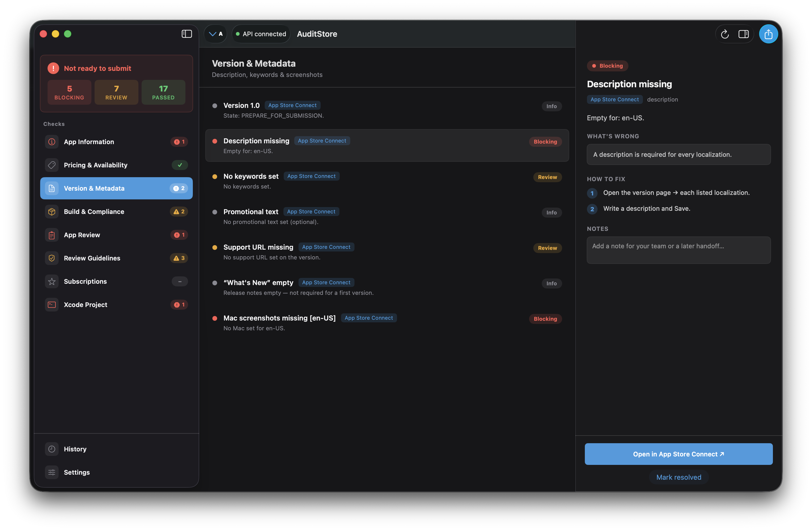Open Review Guidelines shield icon
Image resolution: width=812 pixels, height=531 pixels.
click(52, 258)
